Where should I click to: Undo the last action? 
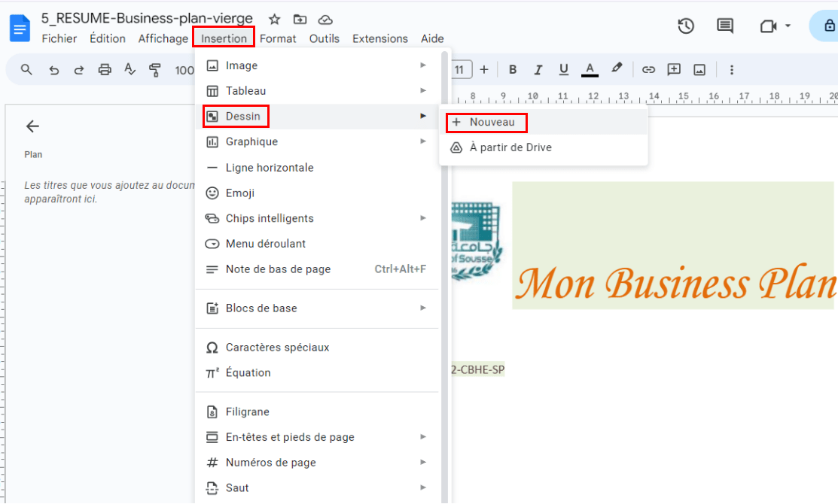53,69
